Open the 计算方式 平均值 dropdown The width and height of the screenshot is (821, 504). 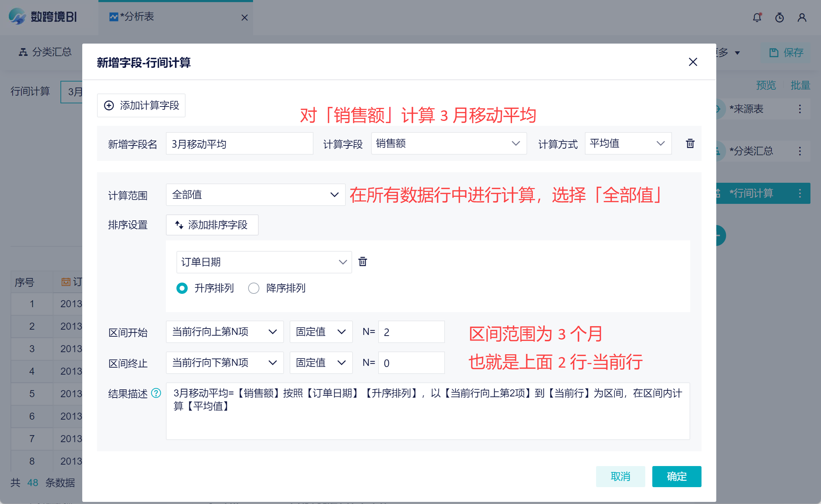628,143
